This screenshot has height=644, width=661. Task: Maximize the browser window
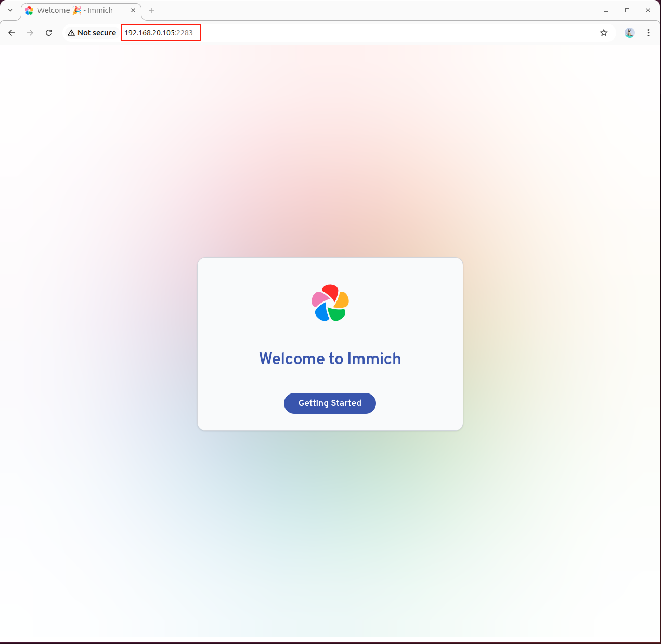[x=627, y=10]
